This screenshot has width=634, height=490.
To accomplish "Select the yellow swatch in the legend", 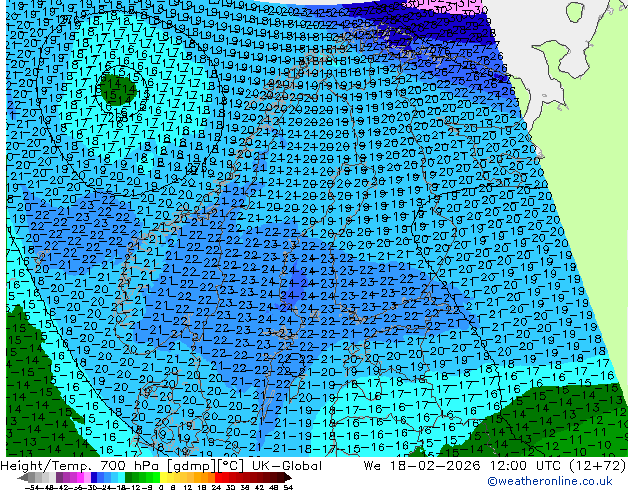I will (x=163, y=477).
